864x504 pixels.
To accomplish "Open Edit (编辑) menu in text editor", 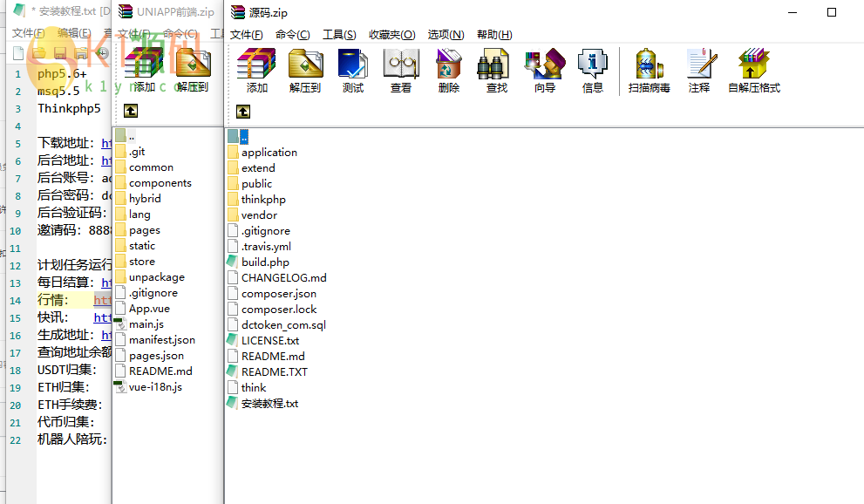I will (x=74, y=33).
